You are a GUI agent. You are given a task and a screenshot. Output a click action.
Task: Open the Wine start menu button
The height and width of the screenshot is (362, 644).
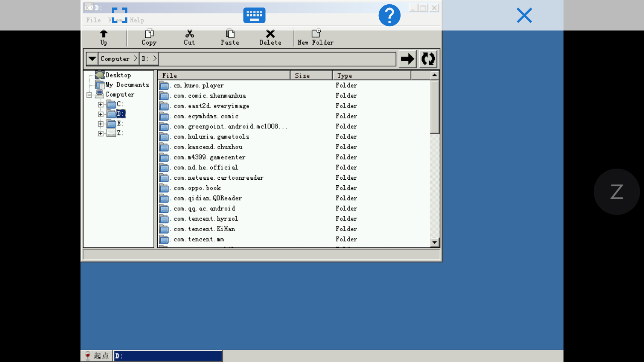97,356
